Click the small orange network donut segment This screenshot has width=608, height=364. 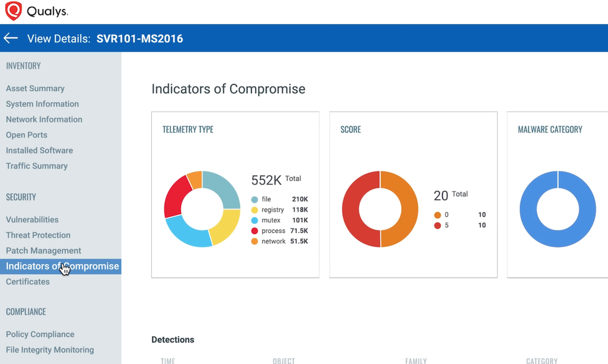pyautogui.click(x=195, y=180)
